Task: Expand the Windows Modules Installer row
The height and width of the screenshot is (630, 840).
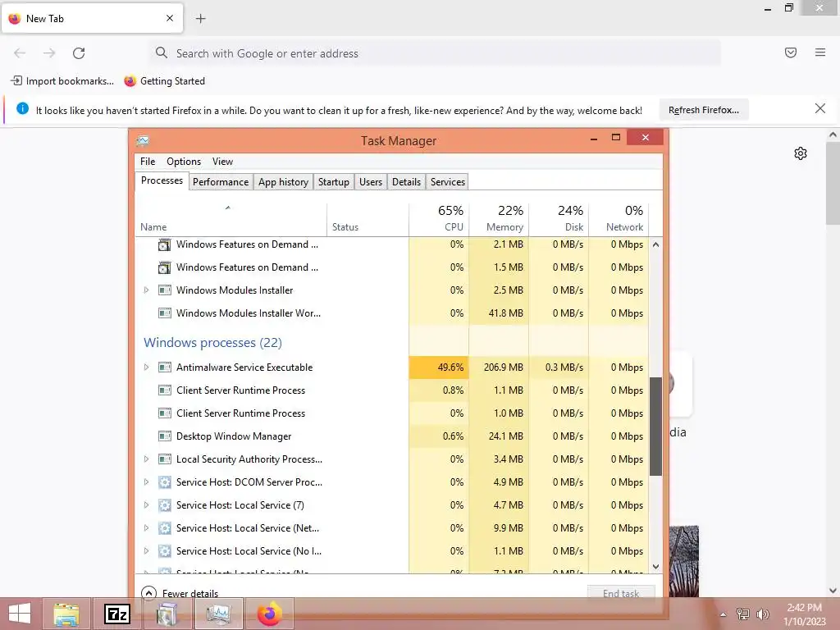Action: (x=146, y=290)
